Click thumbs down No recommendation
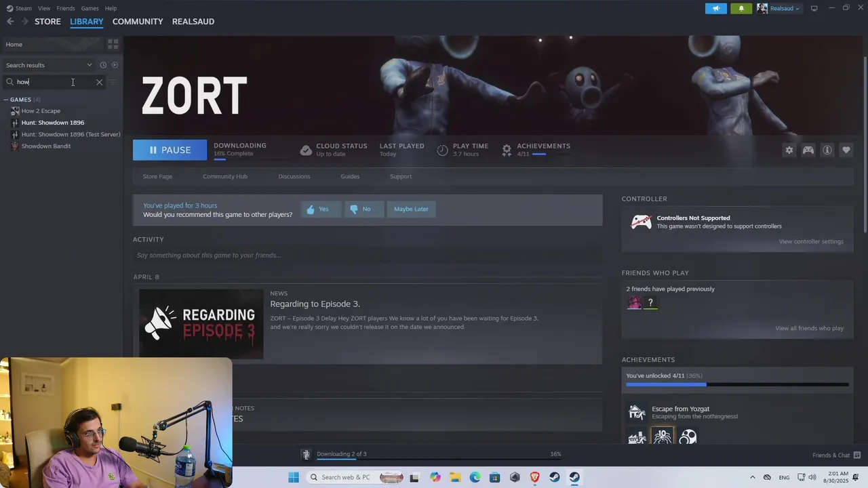This screenshot has width=868, height=488. (x=363, y=209)
